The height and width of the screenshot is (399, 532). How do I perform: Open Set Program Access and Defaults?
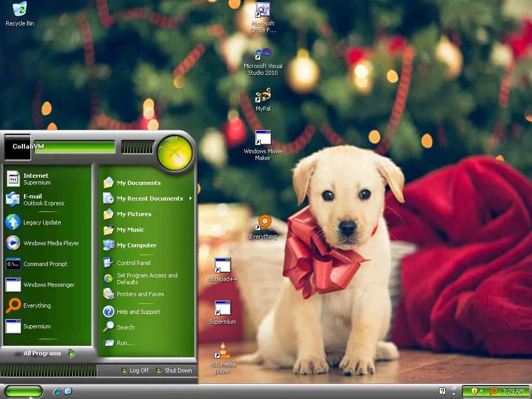pyautogui.click(x=147, y=278)
